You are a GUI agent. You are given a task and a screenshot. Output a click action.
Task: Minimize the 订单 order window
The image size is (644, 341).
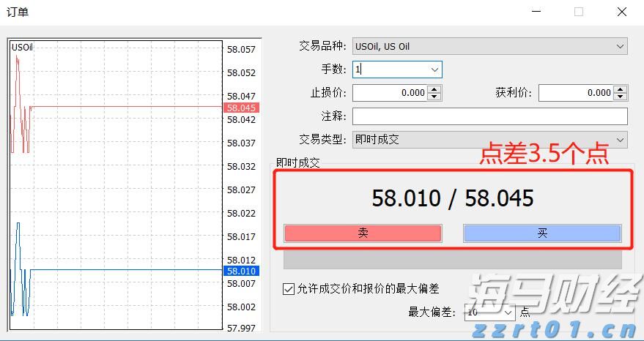pyautogui.click(x=537, y=12)
